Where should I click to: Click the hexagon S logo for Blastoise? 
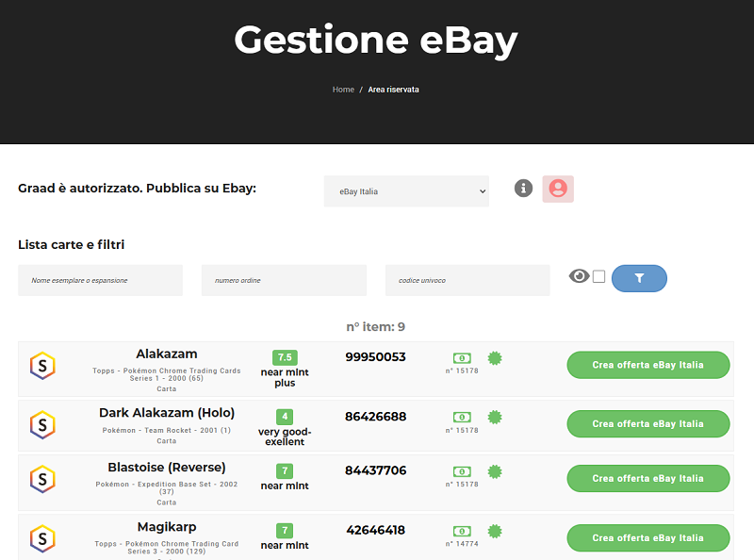42,479
